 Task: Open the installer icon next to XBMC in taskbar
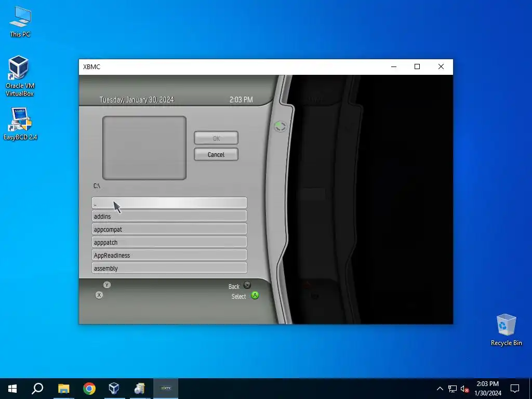(139, 389)
